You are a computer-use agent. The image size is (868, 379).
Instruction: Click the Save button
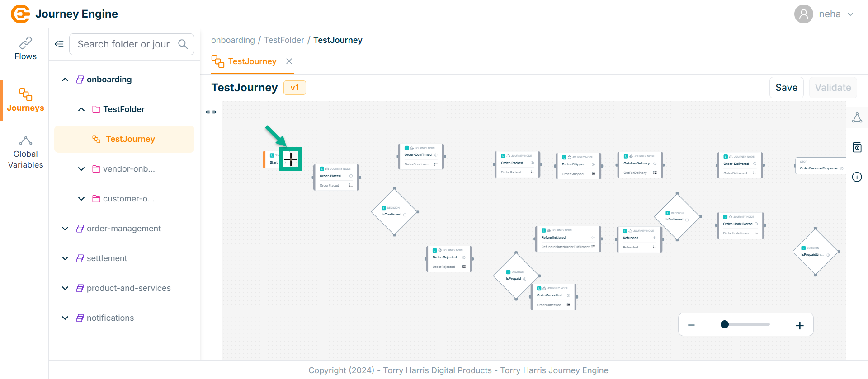click(x=786, y=88)
